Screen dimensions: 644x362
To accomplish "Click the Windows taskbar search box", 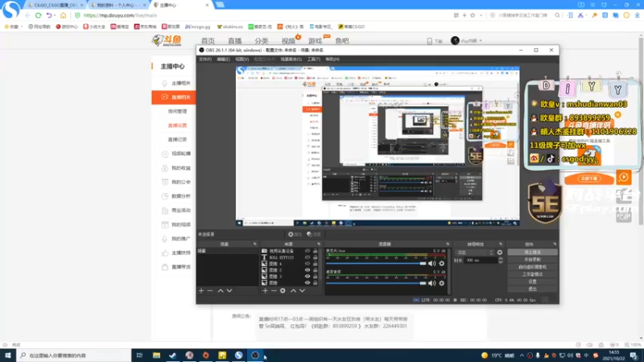I will (x=74, y=355).
